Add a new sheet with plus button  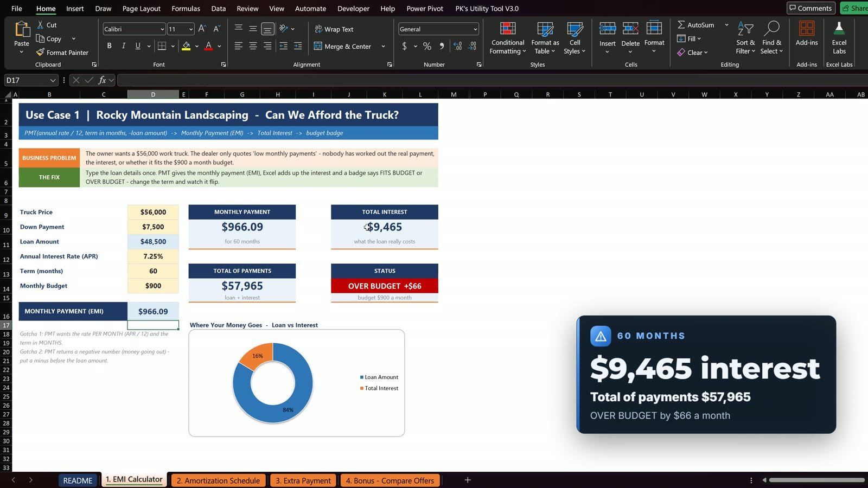pyautogui.click(x=468, y=480)
